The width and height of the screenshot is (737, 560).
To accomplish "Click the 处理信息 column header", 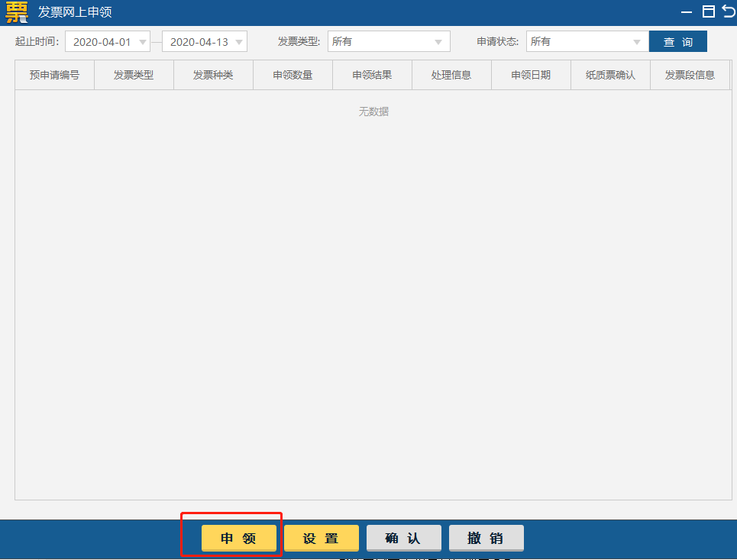I will tap(451, 75).
